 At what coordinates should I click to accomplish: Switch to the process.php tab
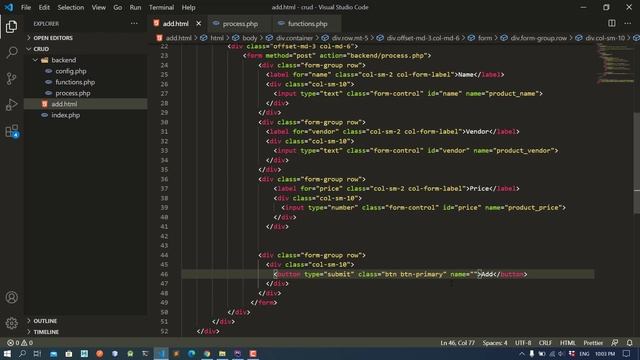point(239,24)
